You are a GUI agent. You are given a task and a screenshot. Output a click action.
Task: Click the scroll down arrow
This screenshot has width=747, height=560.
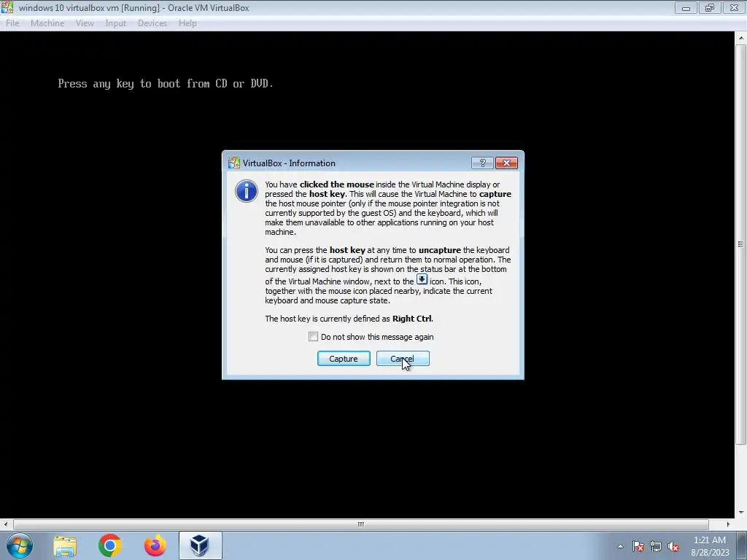741,513
